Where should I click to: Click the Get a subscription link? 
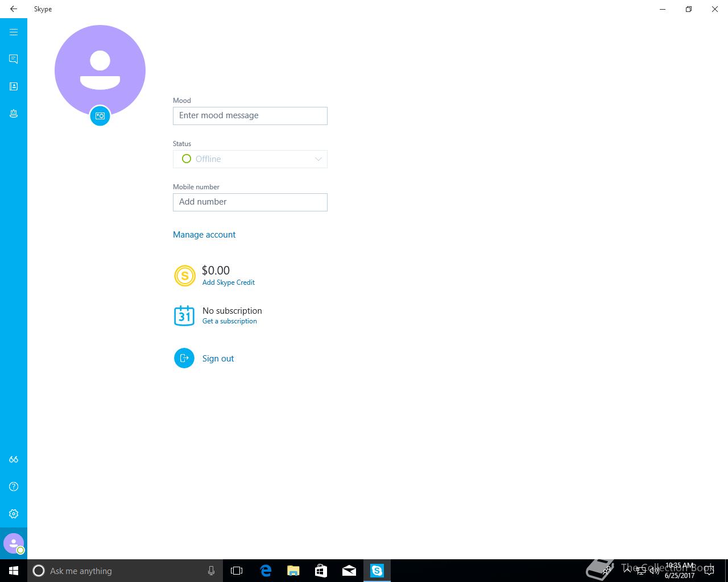(230, 321)
